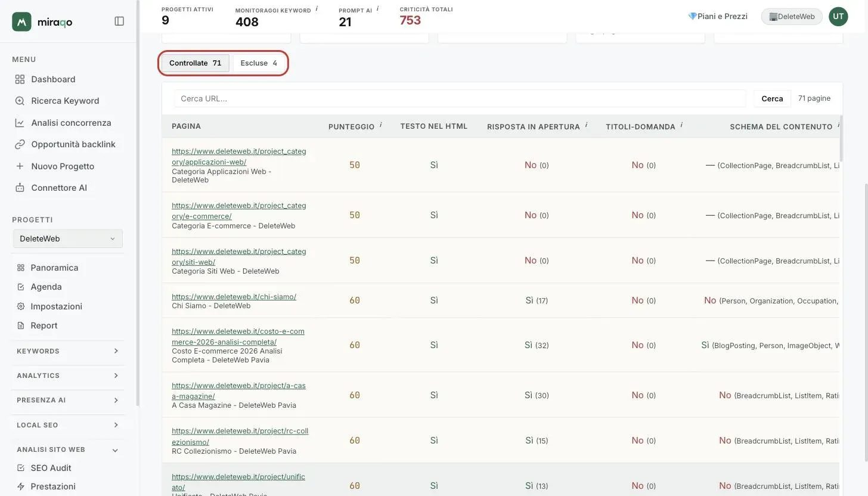The image size is (868, 496).
Task: Click the Impostazioni gear icon
Action: pyautogui.click(x=21, y=306)
